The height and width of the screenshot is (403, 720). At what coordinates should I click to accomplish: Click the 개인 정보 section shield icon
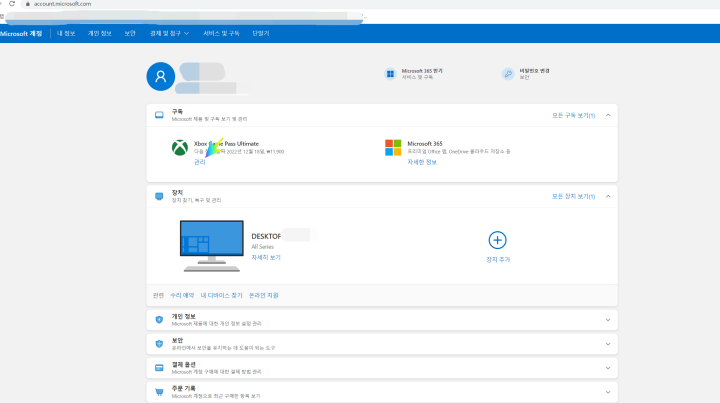pos(159,319)
